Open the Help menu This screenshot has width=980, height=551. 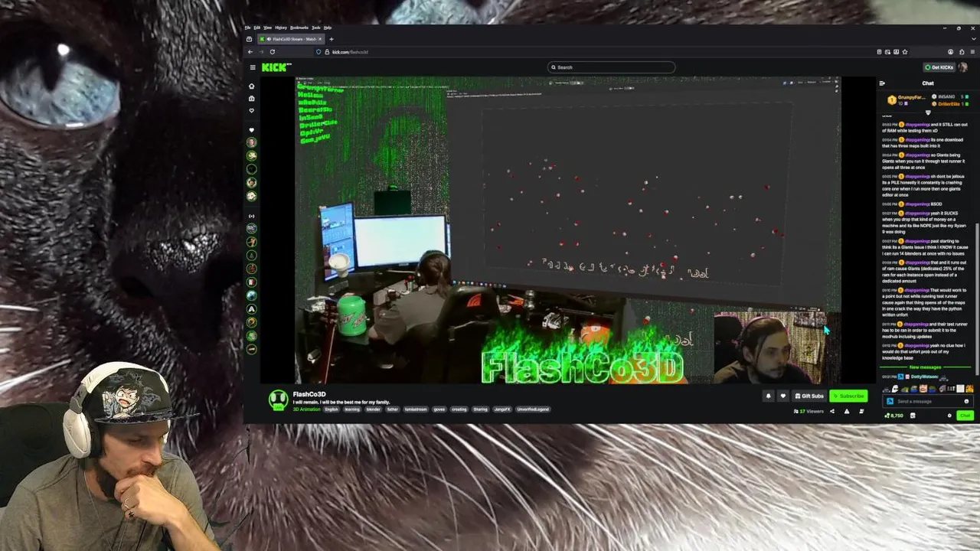pos(328,28)
